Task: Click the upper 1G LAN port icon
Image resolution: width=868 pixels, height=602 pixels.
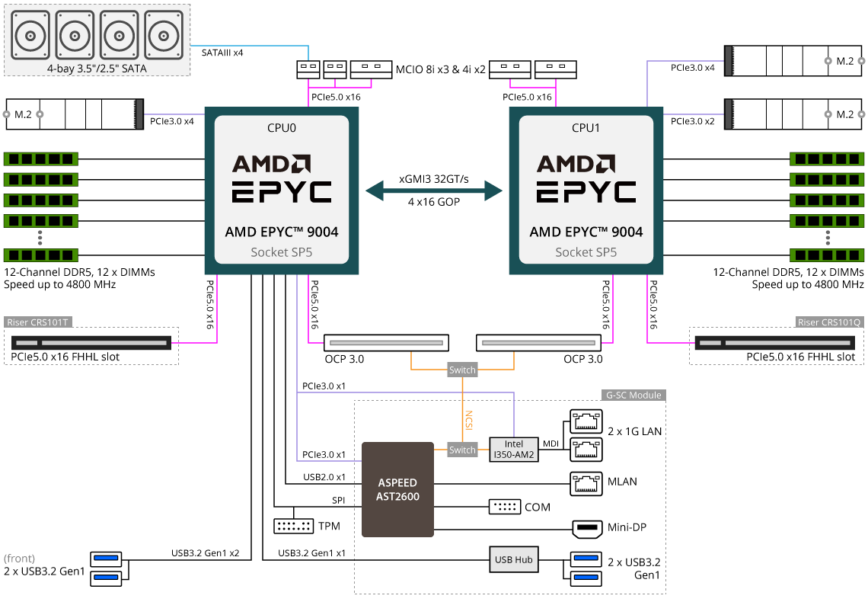Action: coord(586,421)
